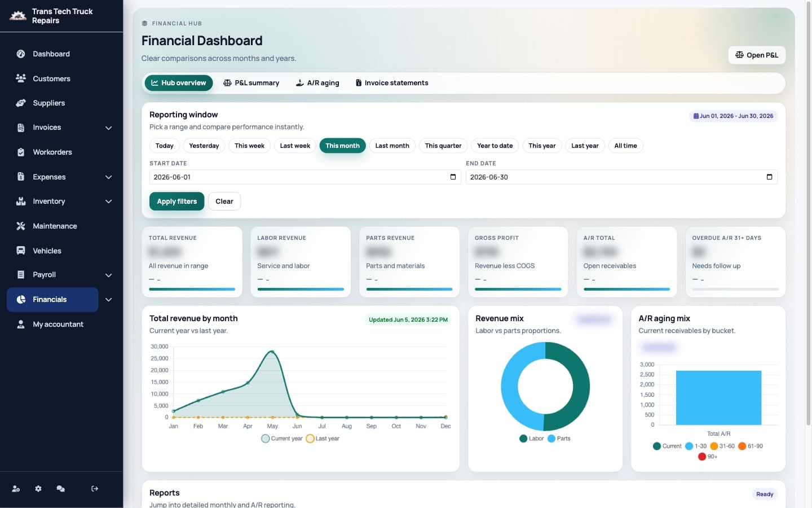Screen dimensions: 812x508
Task: Click the Open P&L button
Action: click(x=757, y=55)
